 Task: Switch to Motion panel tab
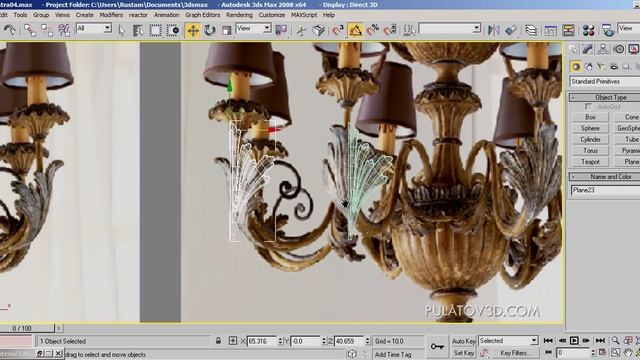click(618, 49)
